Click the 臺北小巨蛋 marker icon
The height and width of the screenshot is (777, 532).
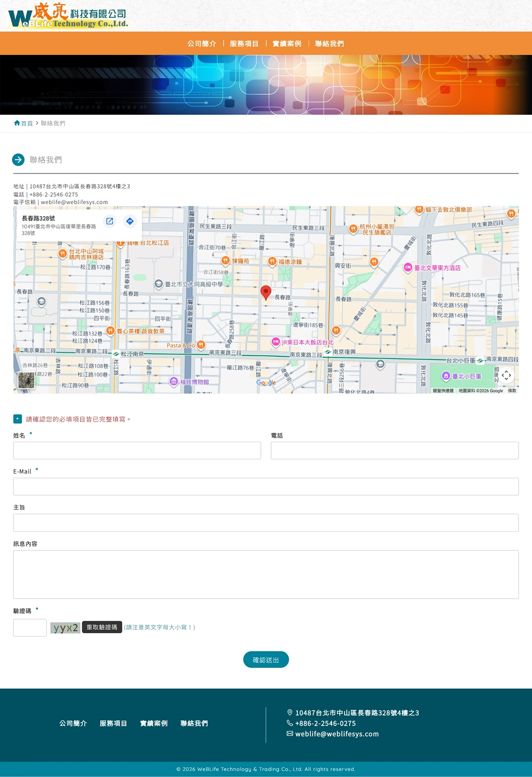point(446,376)
